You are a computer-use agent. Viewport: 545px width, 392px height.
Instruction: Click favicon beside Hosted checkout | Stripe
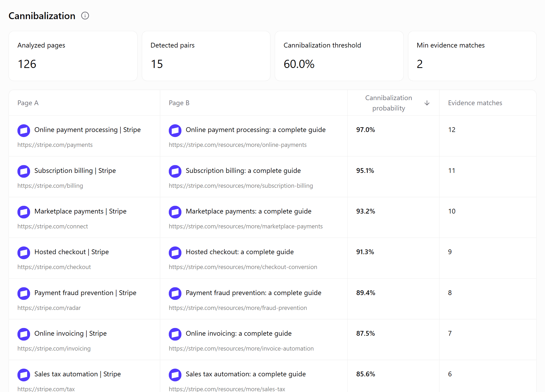[x=24, y=253]
